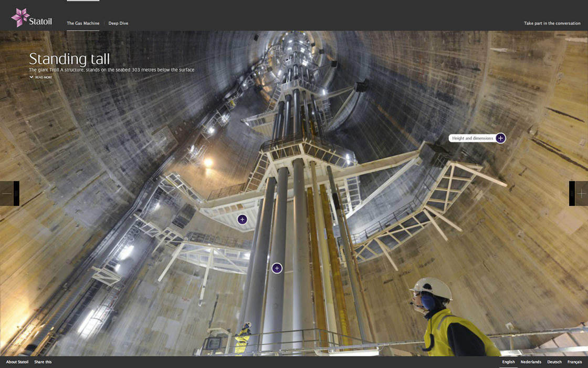Go to previous scene with left minus arrow
588x368 pixels.
click(x=9, y=193)
